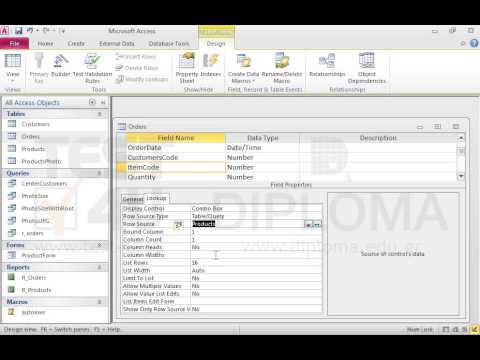This screenshot has height=360, width=480.
Task: Open the Row Source dropdown arrow
Action: [x=308, y=225]
